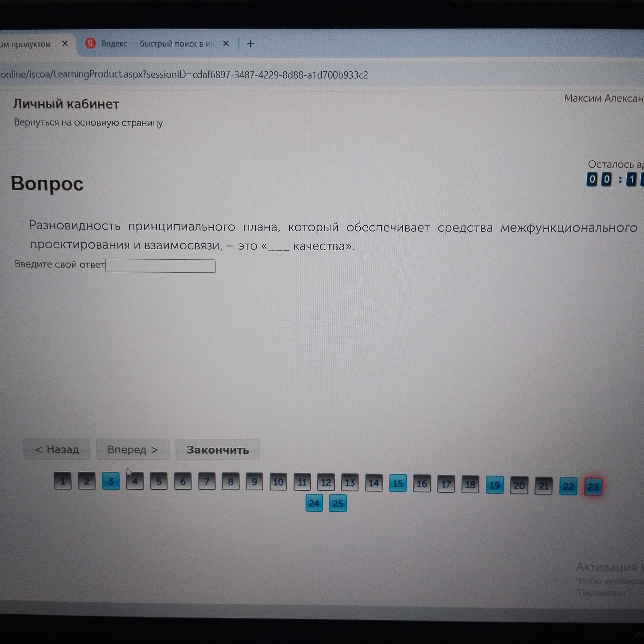Go to question 14

(x=374, y=483)
